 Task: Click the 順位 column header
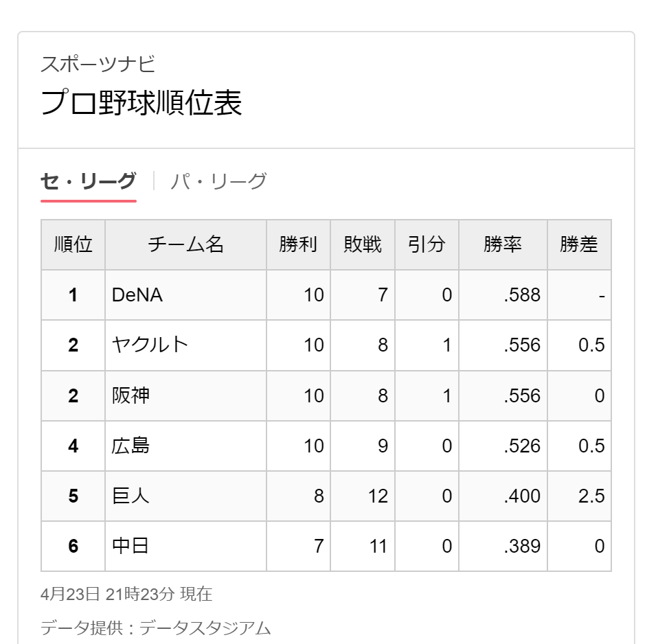[73, 244]
